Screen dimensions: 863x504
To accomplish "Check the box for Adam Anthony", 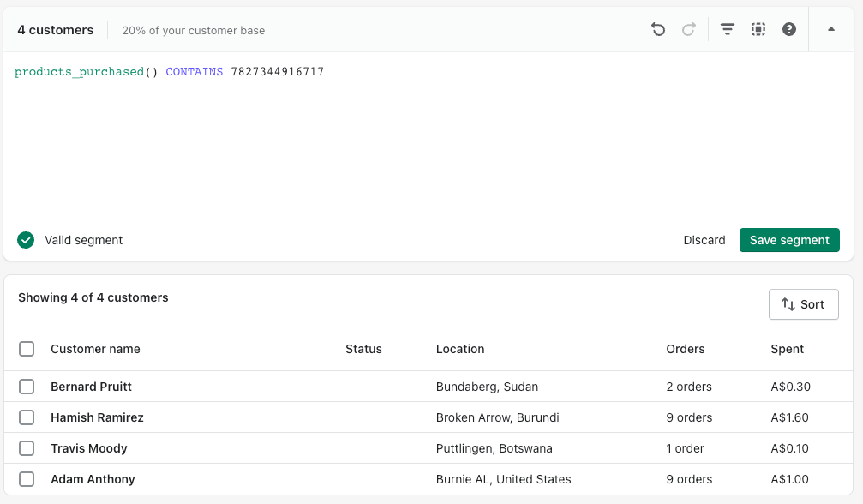I will point(27,479).
